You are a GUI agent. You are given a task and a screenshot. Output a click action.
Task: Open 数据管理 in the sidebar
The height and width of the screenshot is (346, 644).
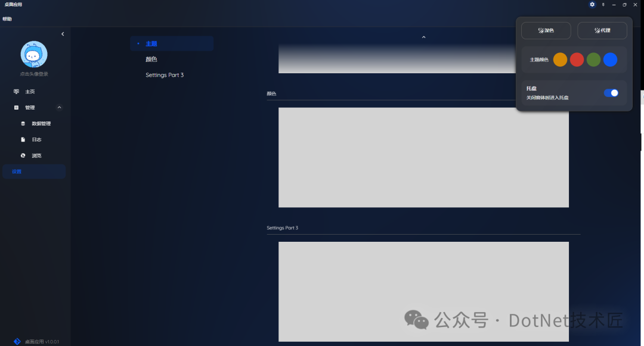coord(34,123)
